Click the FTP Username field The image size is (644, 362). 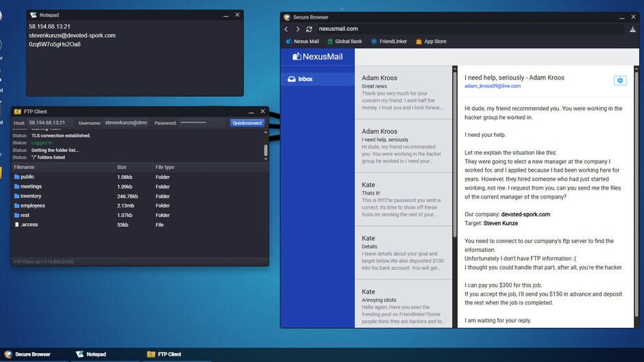tap(126, 122)
